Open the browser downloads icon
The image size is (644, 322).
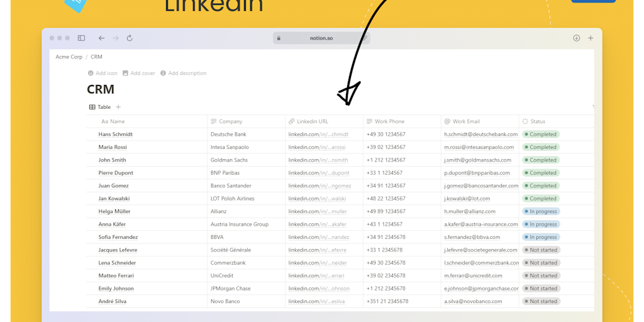[x=576, y=38]
